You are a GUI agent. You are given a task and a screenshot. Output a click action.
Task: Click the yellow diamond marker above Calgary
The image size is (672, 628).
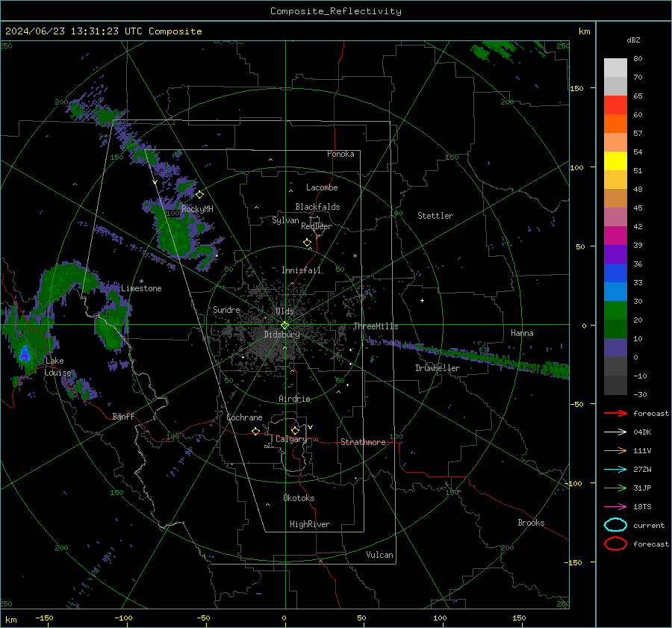(295, 430)
